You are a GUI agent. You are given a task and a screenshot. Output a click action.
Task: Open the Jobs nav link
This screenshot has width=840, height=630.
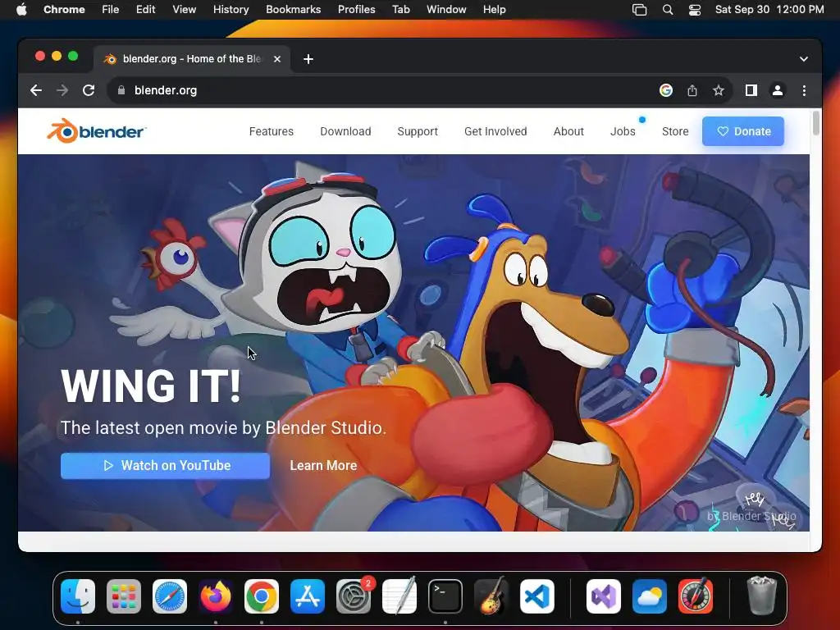coord(623,131)
